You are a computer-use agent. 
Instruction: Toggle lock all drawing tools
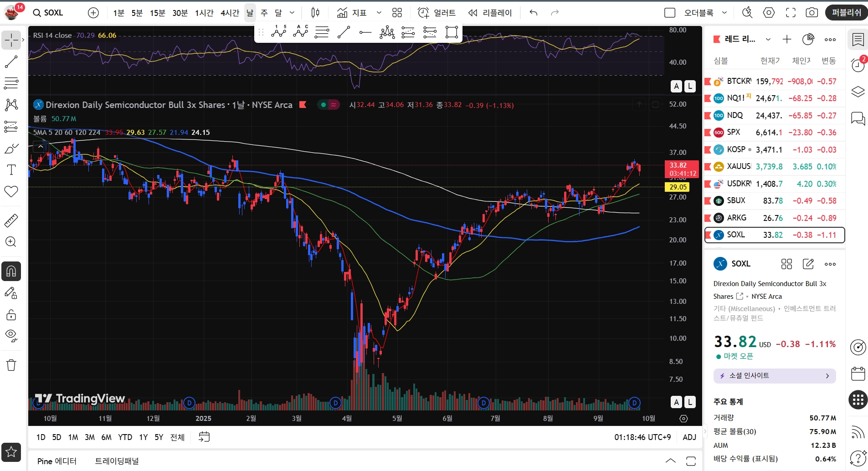point(11,315)
